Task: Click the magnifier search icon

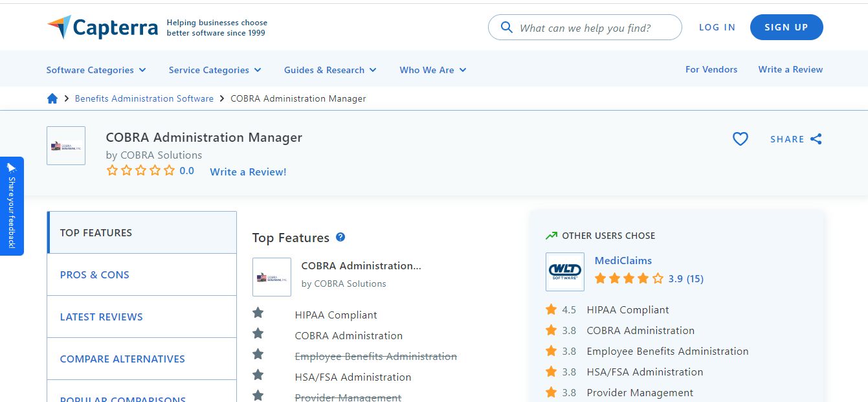Action: click(x=507, y=28)
